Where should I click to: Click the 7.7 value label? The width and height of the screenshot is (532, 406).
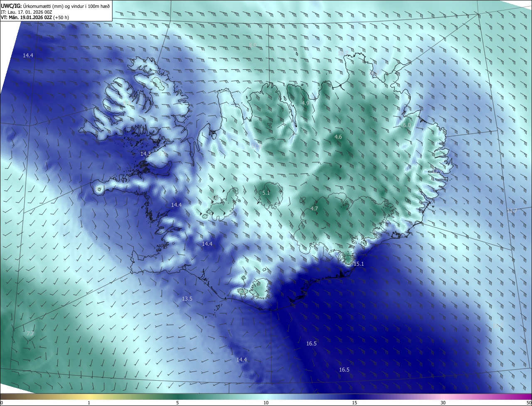(30, 333)
